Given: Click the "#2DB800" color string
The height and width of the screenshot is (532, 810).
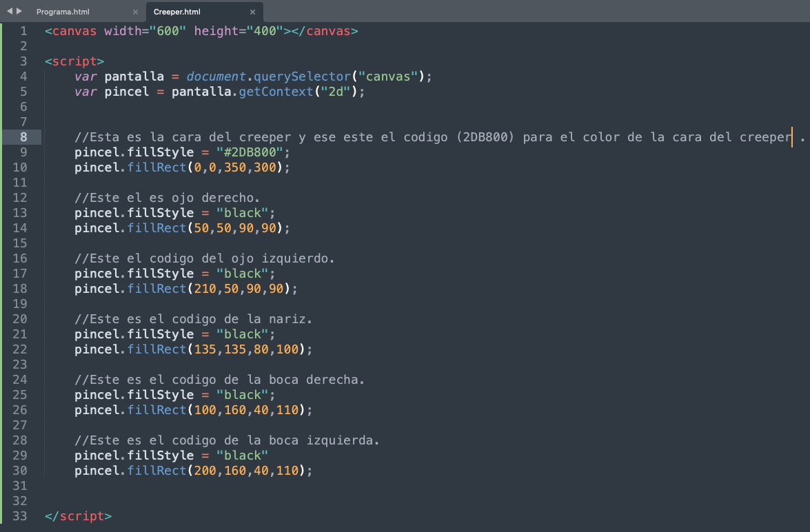Looking at the screenshot, I should click(250, 152).
